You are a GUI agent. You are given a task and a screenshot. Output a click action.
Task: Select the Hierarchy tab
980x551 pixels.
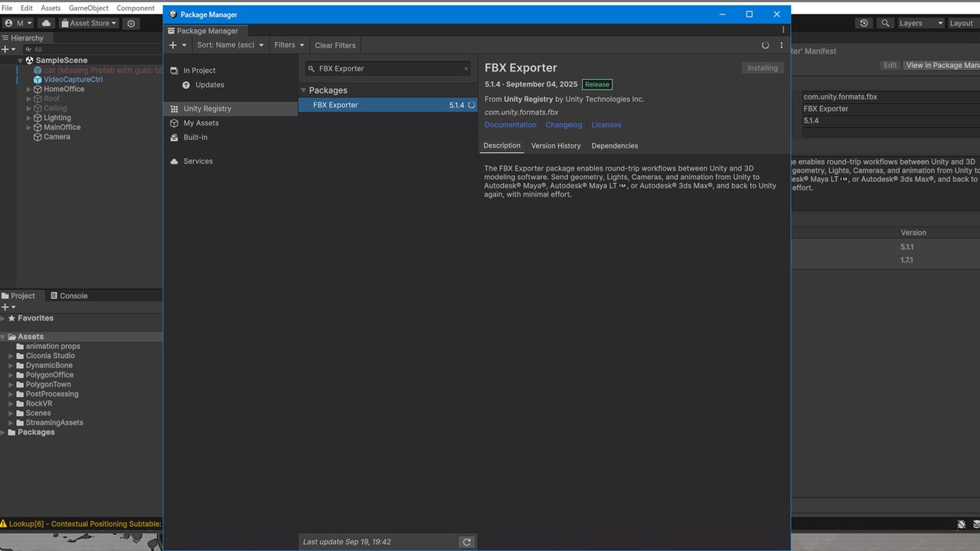[x=23, y=37]
